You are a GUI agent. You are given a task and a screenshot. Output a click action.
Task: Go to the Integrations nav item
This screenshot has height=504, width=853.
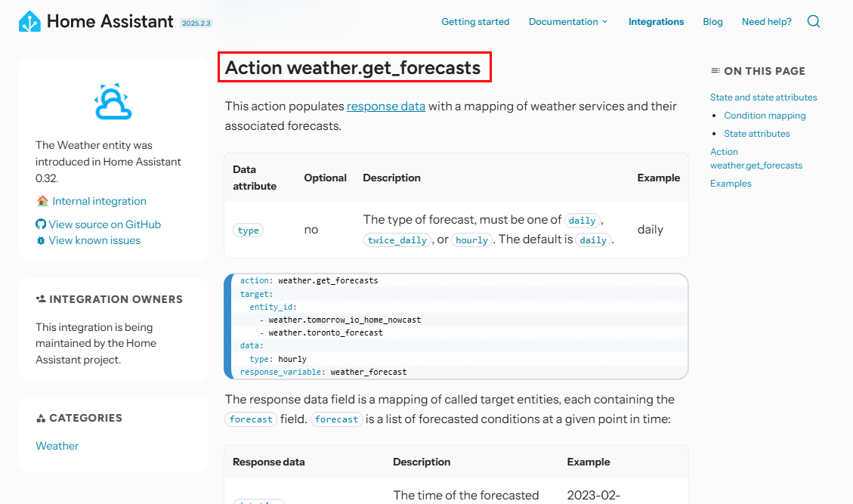[656, 22]
